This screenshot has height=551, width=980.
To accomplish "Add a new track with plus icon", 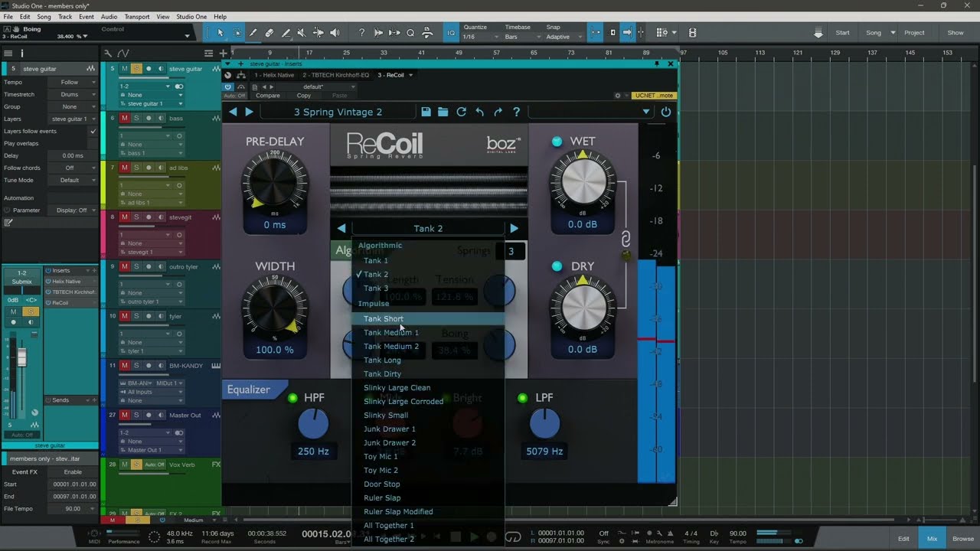I will click(x=224, y=53).
